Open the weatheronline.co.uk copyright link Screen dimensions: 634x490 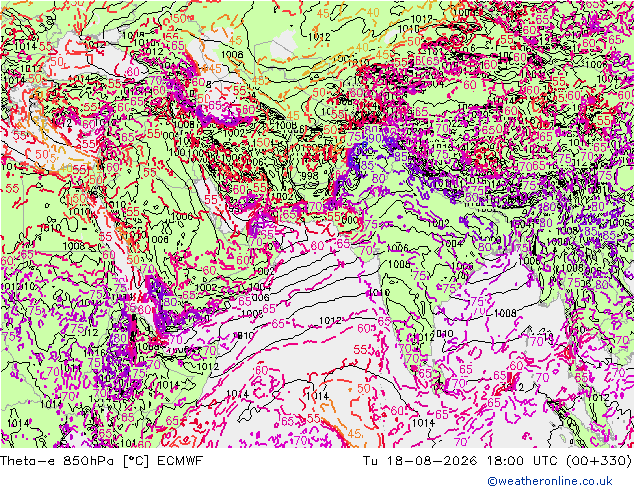point(550,481)
